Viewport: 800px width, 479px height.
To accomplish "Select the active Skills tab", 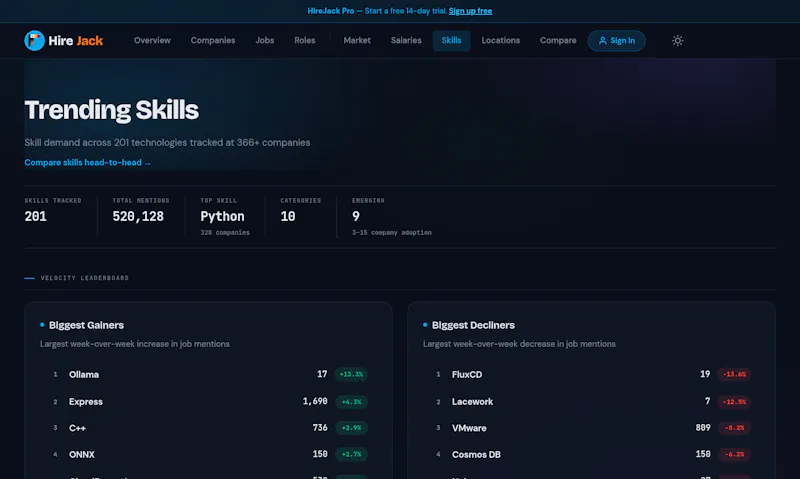I will tap(452, 40).
